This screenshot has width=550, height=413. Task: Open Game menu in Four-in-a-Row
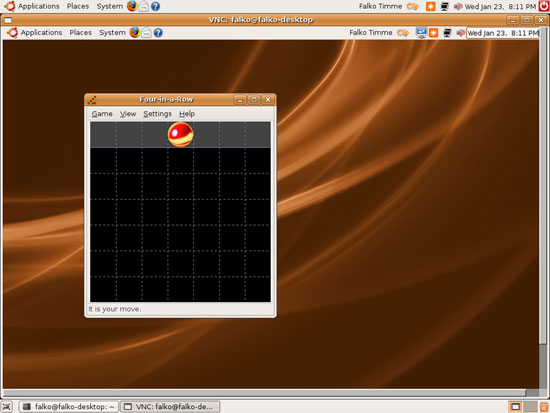[102, 114]
